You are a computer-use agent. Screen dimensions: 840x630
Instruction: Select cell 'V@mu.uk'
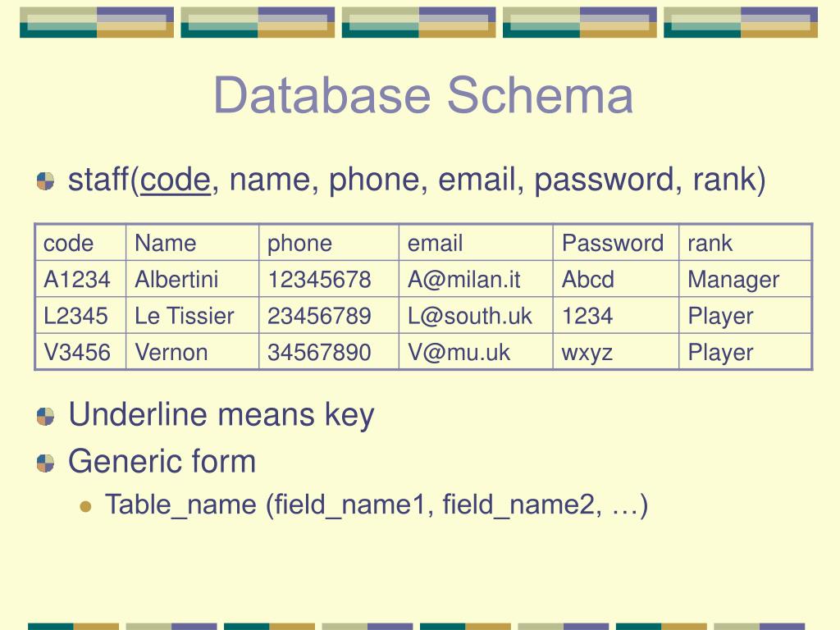476,352
